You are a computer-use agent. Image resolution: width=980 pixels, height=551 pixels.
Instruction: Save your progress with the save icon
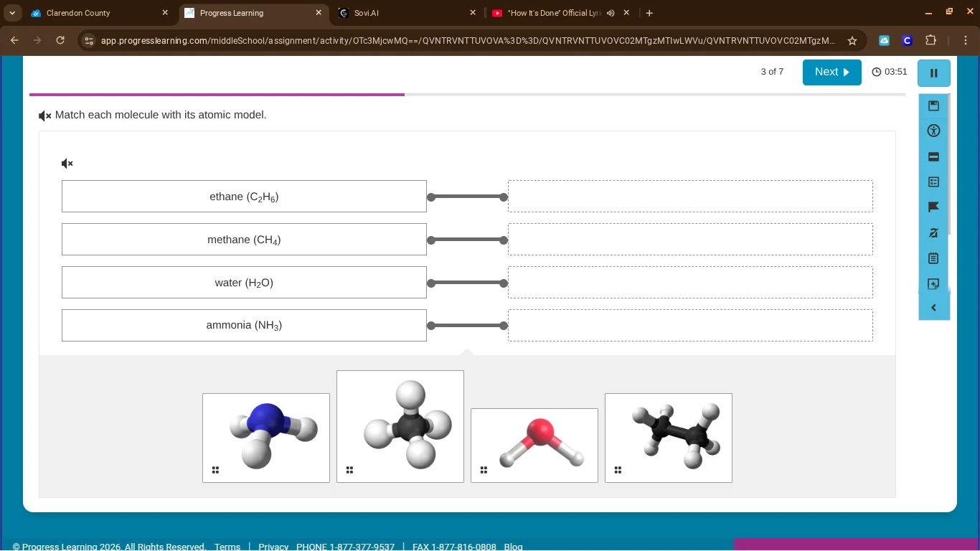tap(933, 105)
